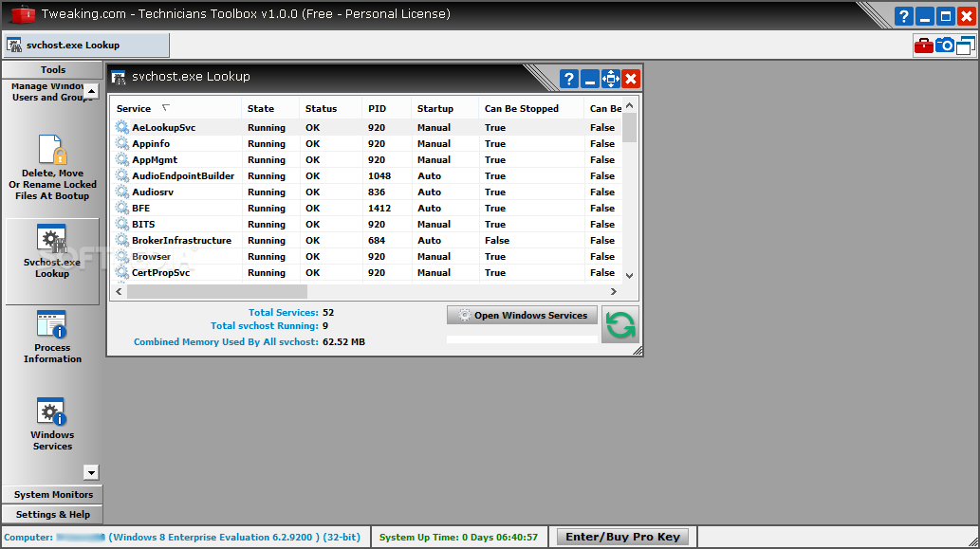980x549 pixels.
Task: Click Enter/Buy Pro Key button
Action: (x=622, y=537)
